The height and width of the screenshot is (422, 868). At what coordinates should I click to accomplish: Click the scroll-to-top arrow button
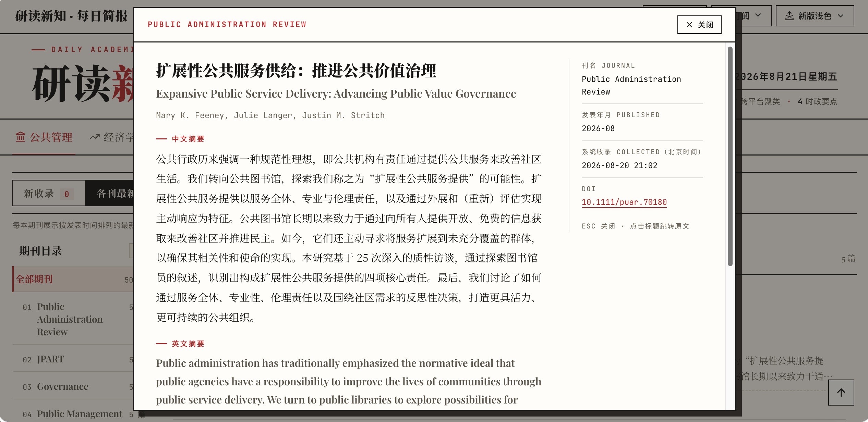pos(841,393)
